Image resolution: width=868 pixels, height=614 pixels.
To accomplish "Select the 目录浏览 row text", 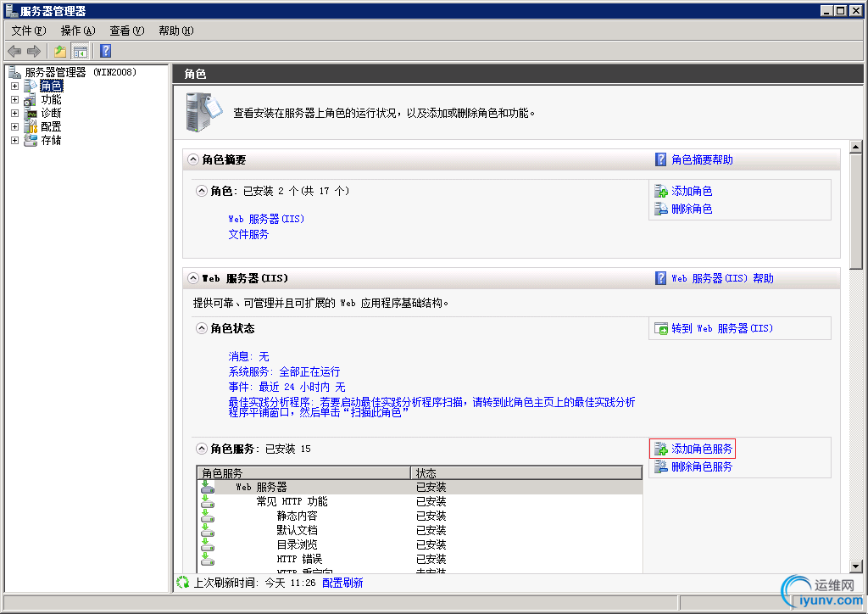I will tap(298, 544).
